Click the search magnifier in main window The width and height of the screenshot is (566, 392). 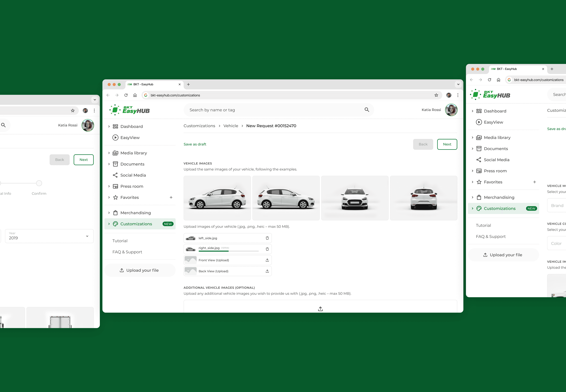coord(367,110)
